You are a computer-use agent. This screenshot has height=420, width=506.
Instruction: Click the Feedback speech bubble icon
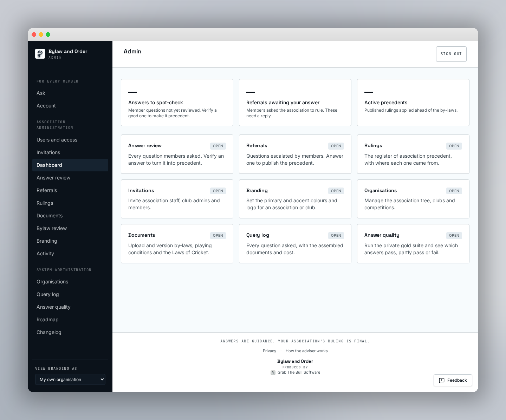pyautogui.click(x=442, y=380)
